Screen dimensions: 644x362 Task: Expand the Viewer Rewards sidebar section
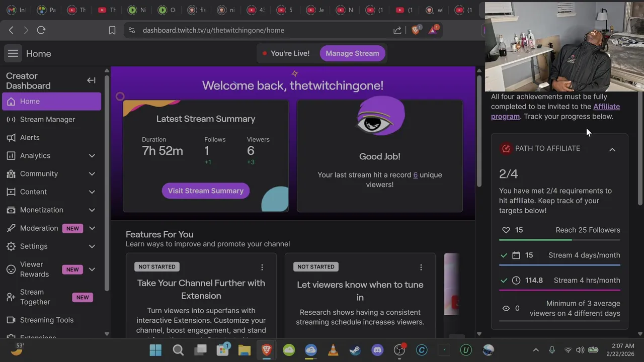coord(92,269)
